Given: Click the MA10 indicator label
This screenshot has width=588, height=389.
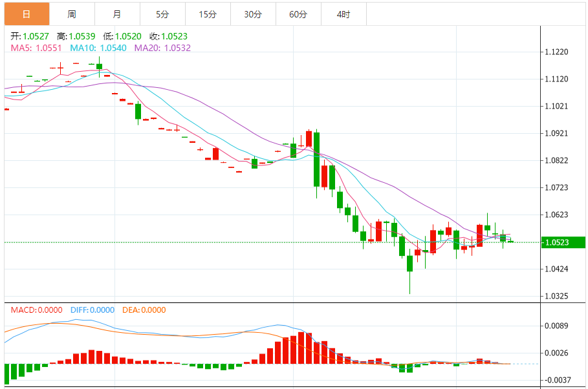Looking at the screenshot, I should (x=98, y=48).
